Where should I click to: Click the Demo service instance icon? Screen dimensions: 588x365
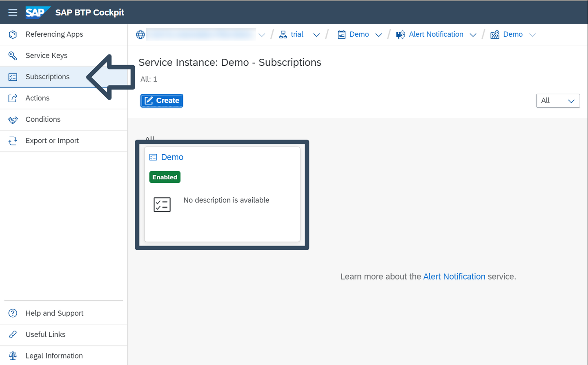[495, 35]
